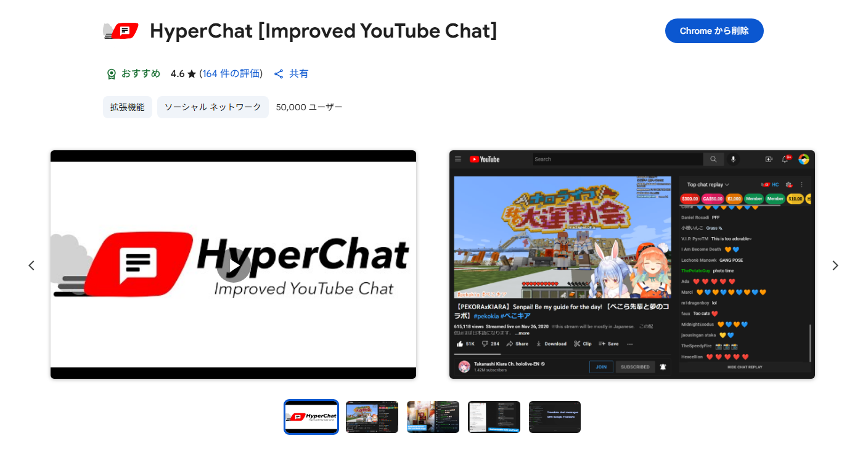Image resolution: width=868 pixels, height=449 pixels.
Task: Click Chrome から削除 button
Action: tap(714, 31)
